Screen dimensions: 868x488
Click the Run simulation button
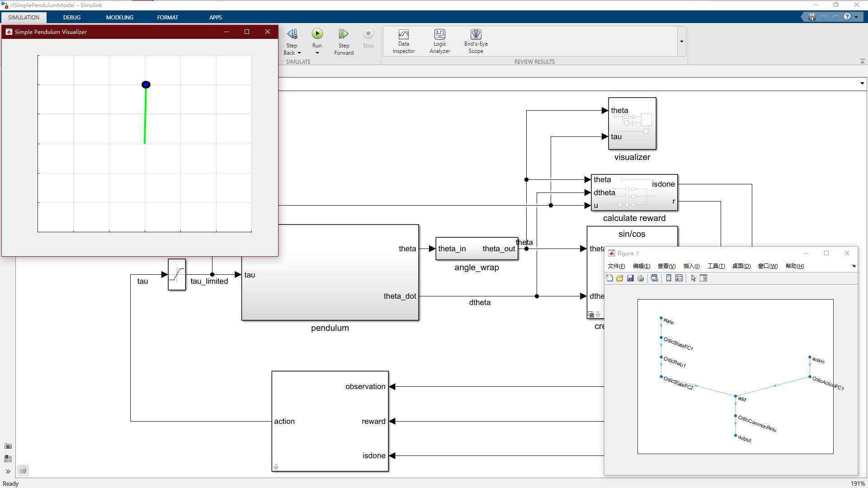[x=317, y=34]
